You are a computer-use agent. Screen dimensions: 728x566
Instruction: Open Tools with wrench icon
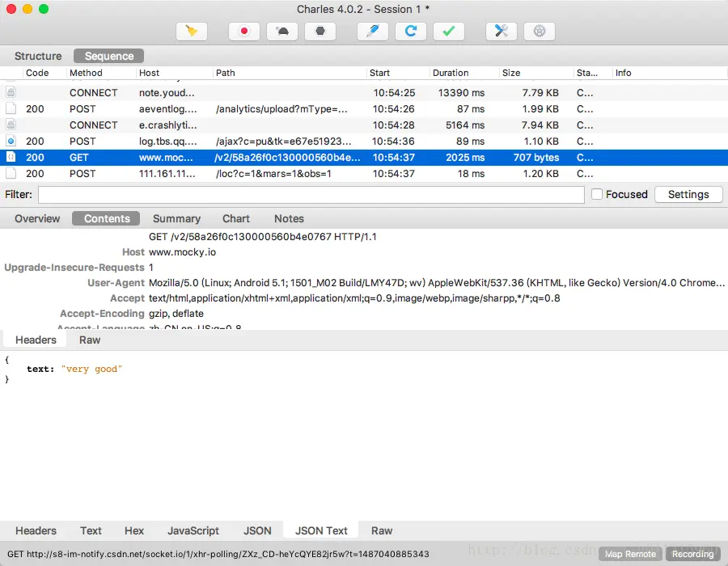pos(502,31)
